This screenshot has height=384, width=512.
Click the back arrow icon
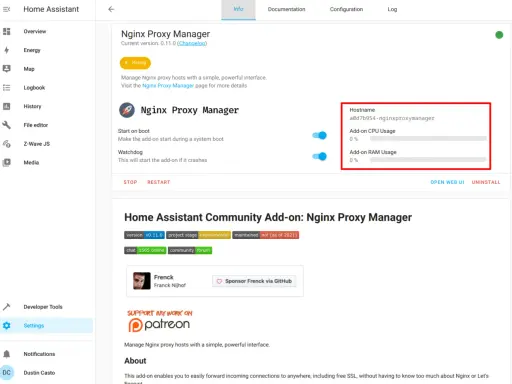point(111,9)
